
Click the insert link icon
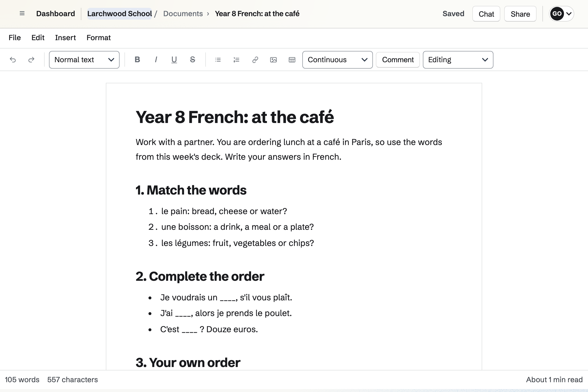click(255, 60)
